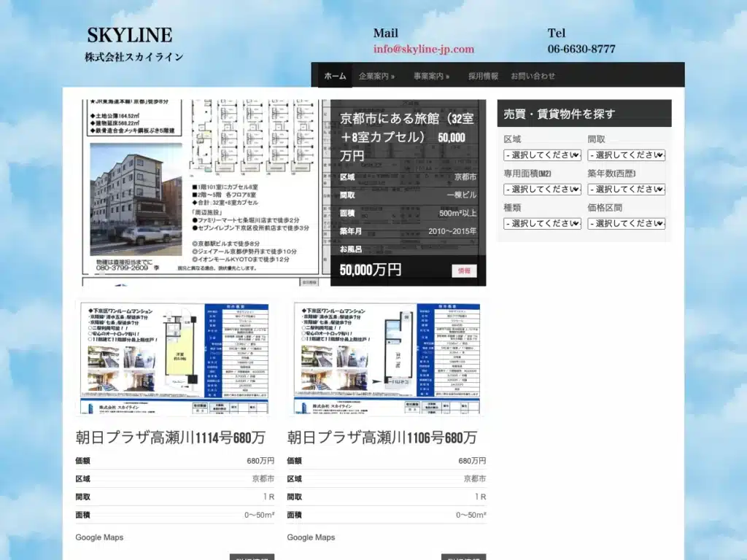
Task: Open the 朝日プラザ高瀬川1114号680万 title link
Action: (170, 437)
